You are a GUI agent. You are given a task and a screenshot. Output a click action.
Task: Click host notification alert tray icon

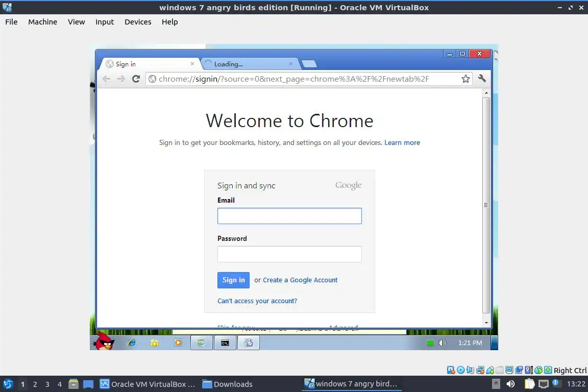coord(556,384)
